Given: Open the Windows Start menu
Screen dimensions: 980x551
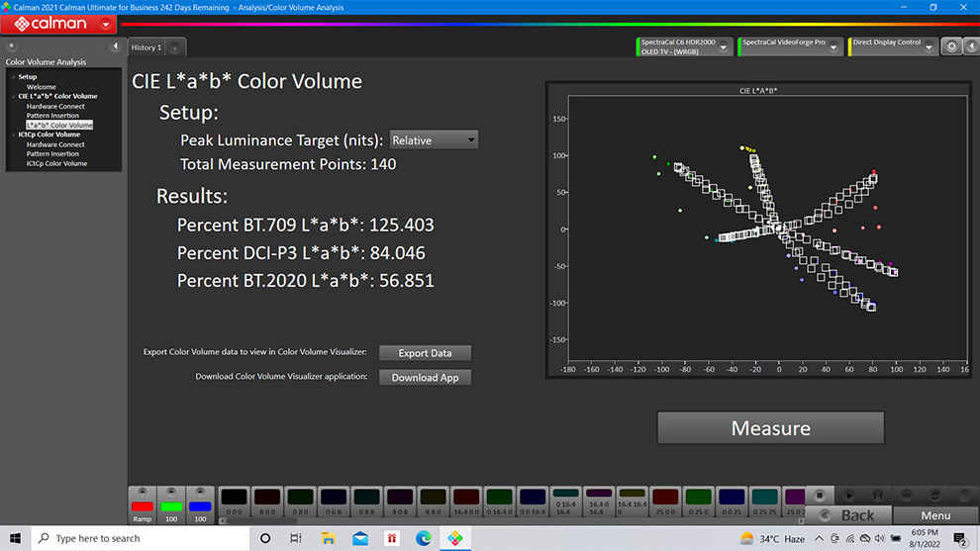Looking at the screenshot, I should pos(15,538).
